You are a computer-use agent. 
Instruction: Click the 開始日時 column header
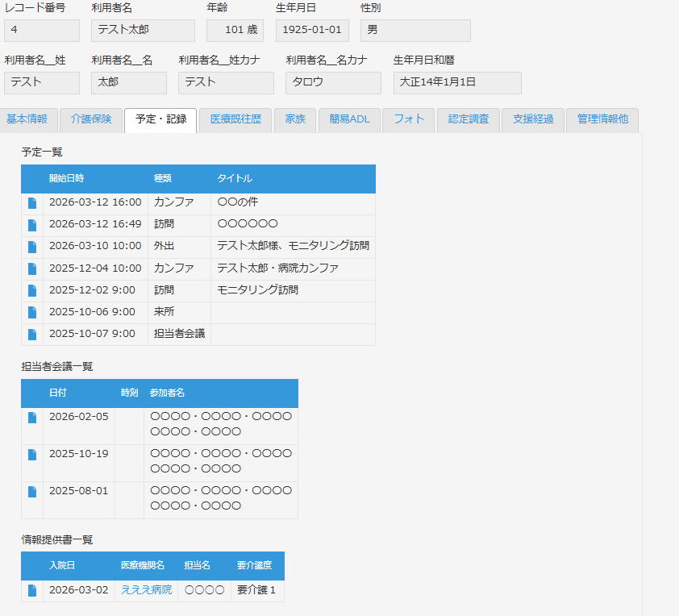tap(66, 179)
